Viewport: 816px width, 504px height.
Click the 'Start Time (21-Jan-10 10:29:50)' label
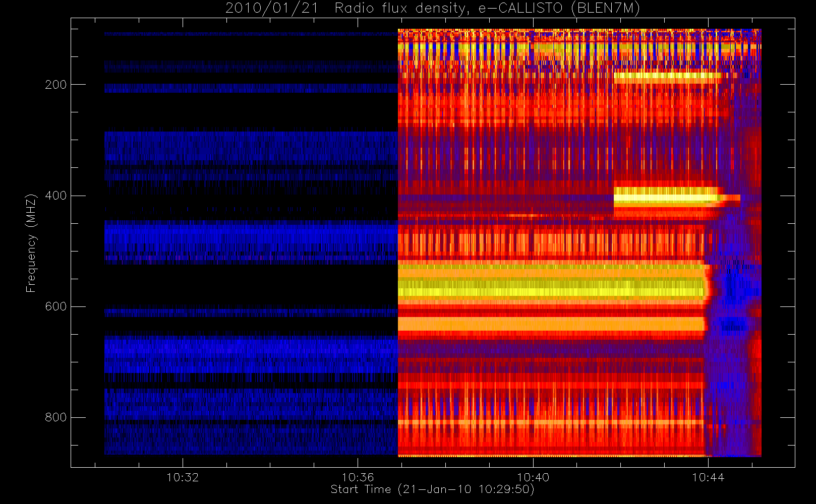(432, 489)
